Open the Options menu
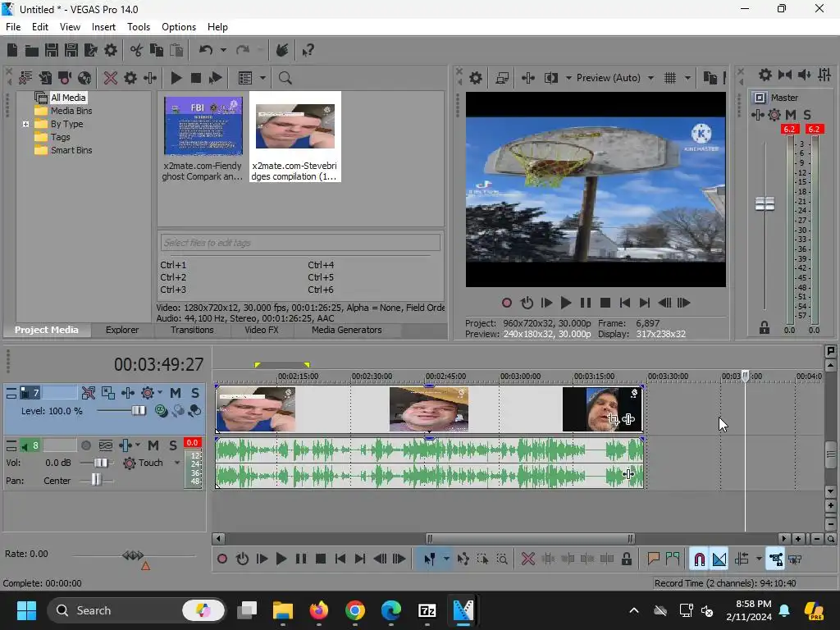Viewport: 840px width, 630px height. [179, 27]
